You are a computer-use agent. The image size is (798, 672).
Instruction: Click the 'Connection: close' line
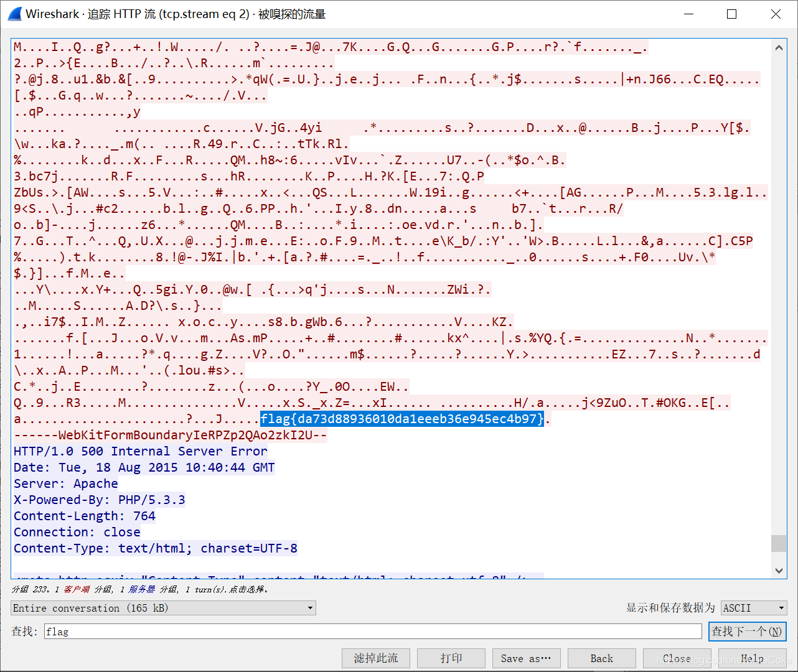[x=77, y=532]
